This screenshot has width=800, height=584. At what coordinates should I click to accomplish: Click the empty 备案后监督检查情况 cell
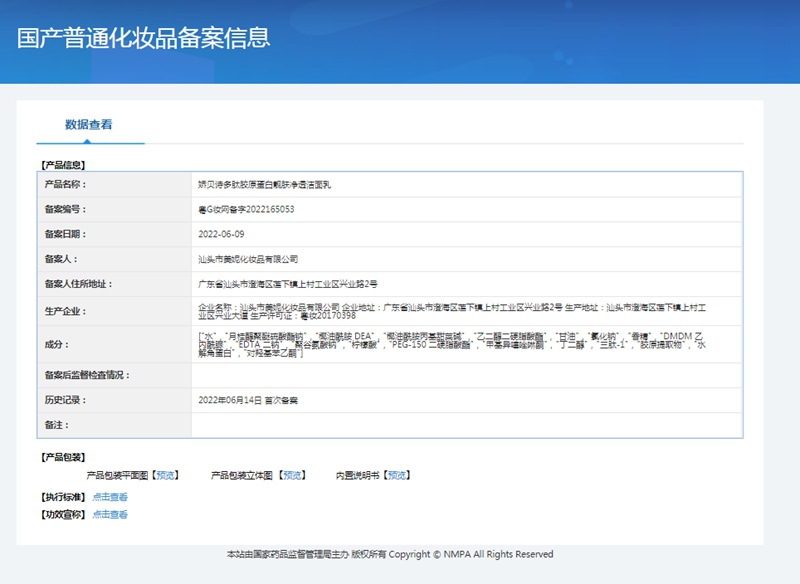467,375
